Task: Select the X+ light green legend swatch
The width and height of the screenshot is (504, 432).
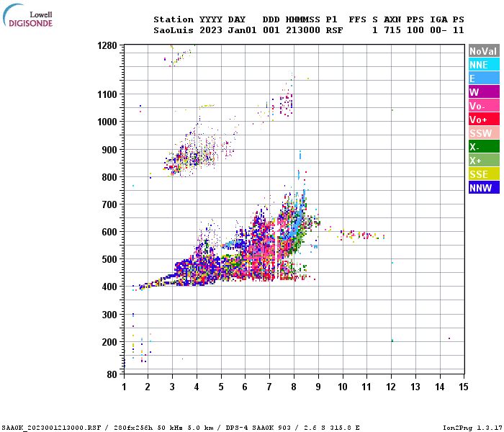Action: pos(484,161)
